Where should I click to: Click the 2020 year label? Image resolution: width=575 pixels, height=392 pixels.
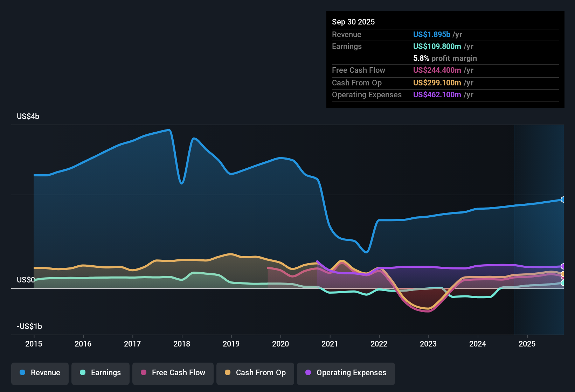coord(280,344)
